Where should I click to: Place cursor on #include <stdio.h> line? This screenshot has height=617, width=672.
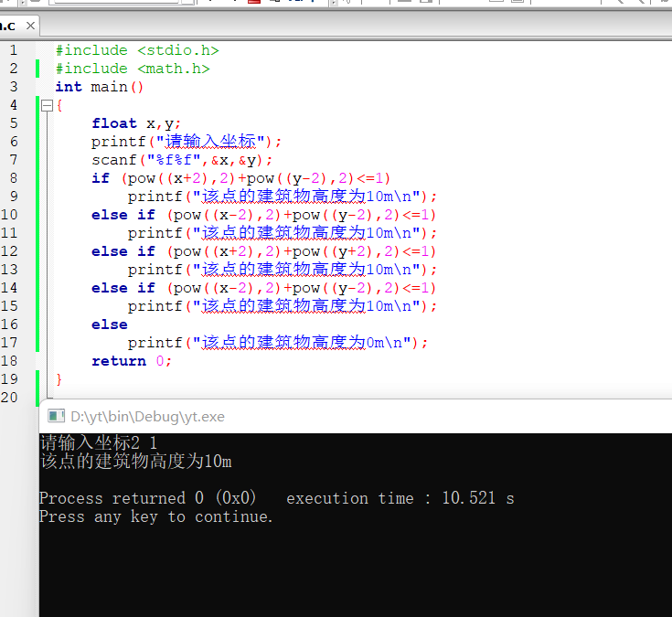137,50
